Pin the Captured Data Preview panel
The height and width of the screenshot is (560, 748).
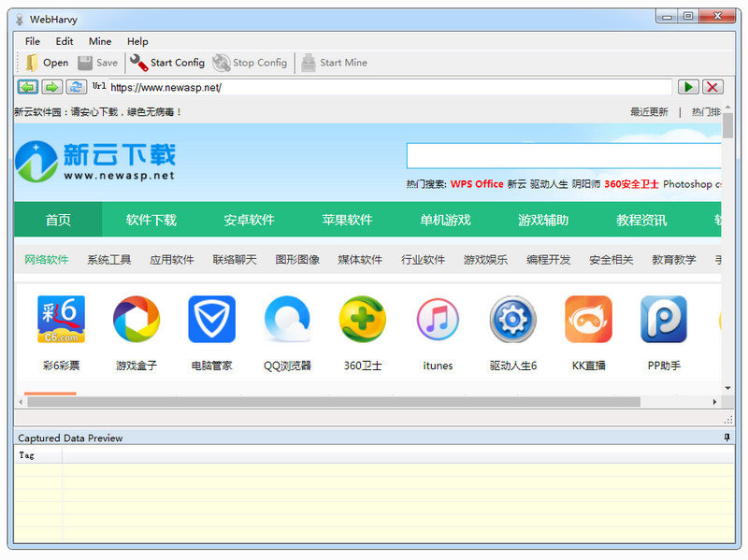coord(726,438)
